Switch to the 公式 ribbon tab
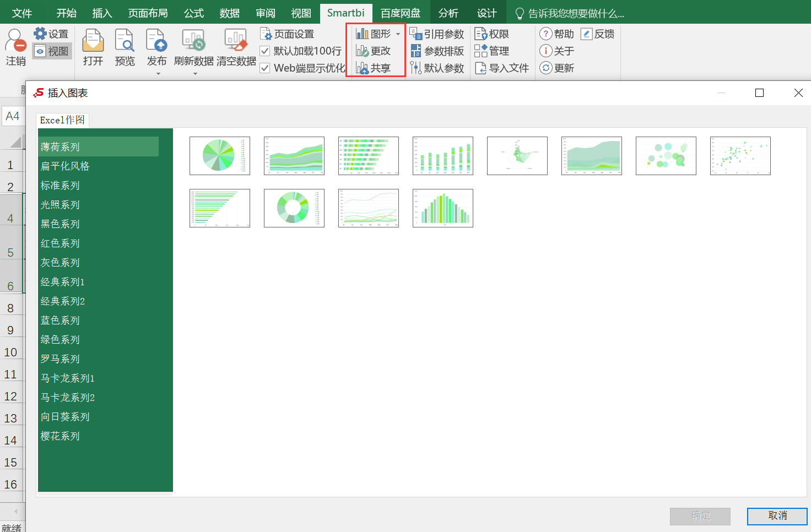Screen dimensions: 811x532 tap(193, 13)
